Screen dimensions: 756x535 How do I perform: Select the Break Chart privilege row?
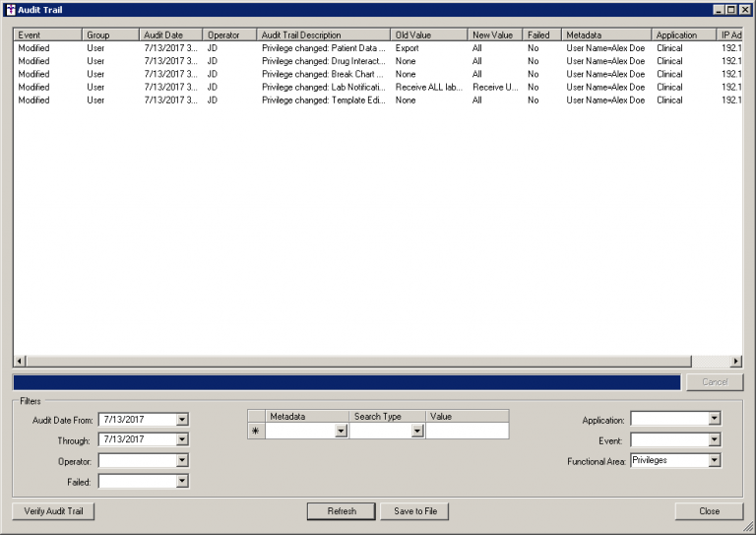(x=325, y=74)
